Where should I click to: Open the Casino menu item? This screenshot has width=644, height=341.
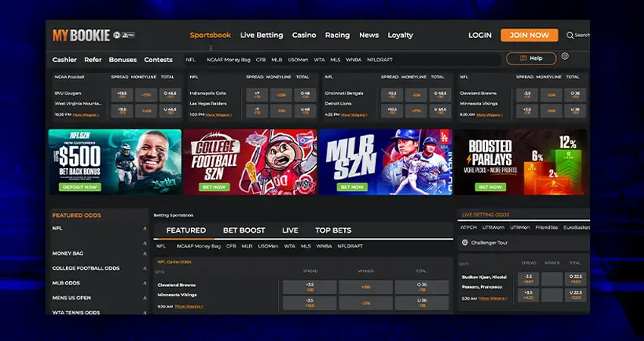pos(304,36)
